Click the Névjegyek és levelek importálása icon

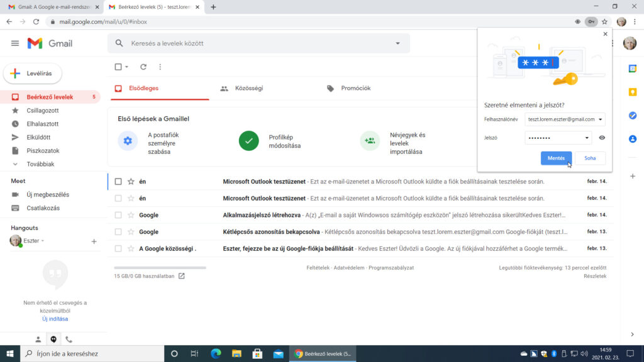370,141
